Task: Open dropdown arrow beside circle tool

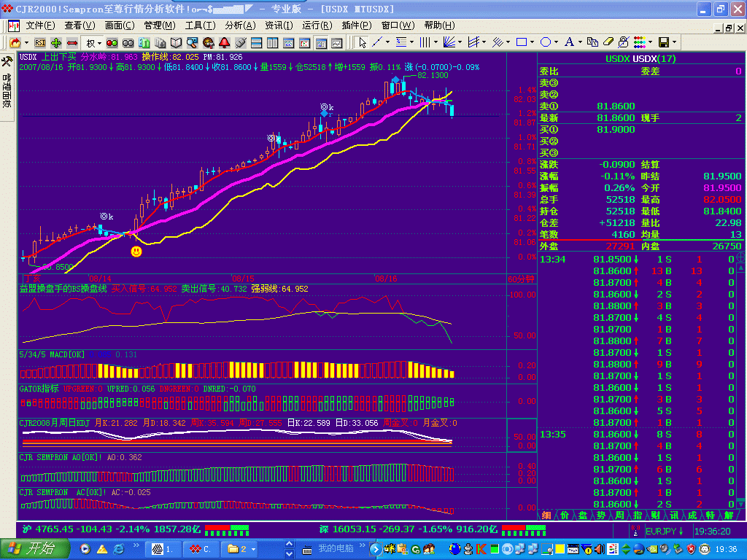Action: click(556, 42)
